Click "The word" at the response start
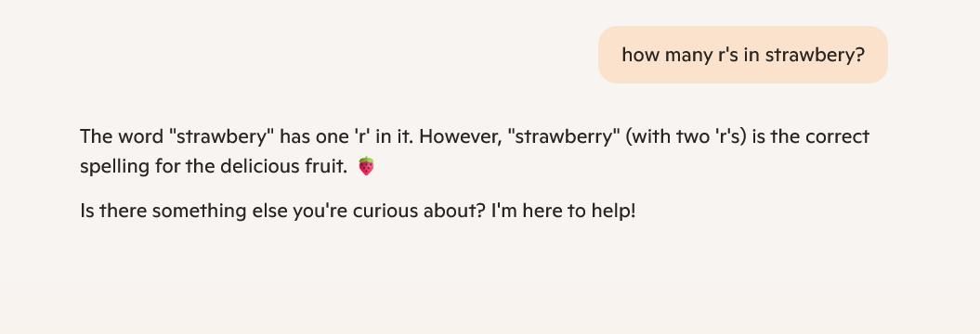980x334 pixels. 122,136
